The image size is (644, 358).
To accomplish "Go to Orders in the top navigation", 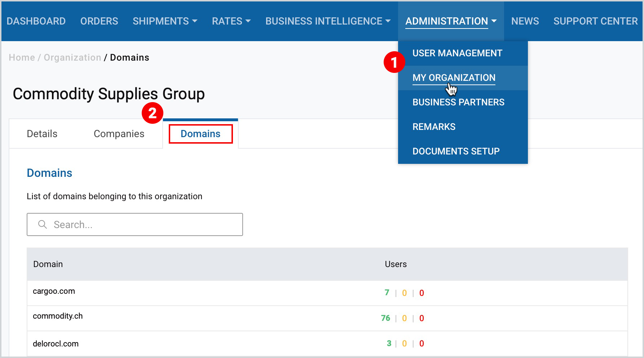I will click(x=99, y=21).
